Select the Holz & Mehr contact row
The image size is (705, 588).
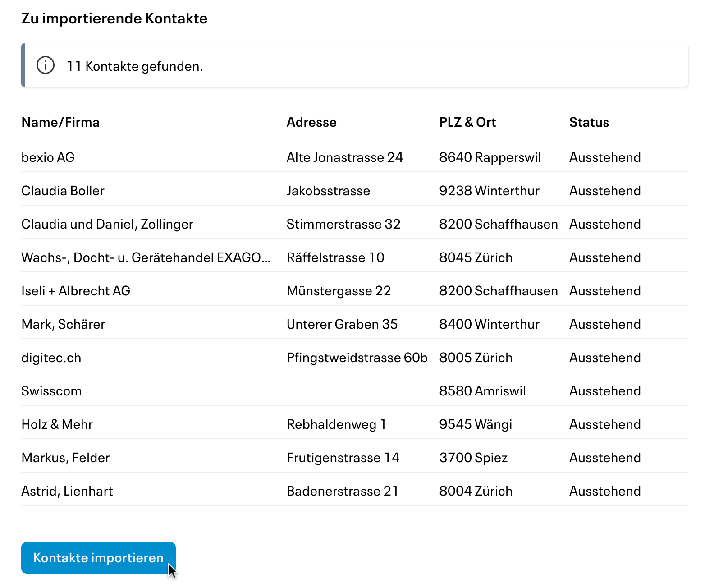[57, 424]
